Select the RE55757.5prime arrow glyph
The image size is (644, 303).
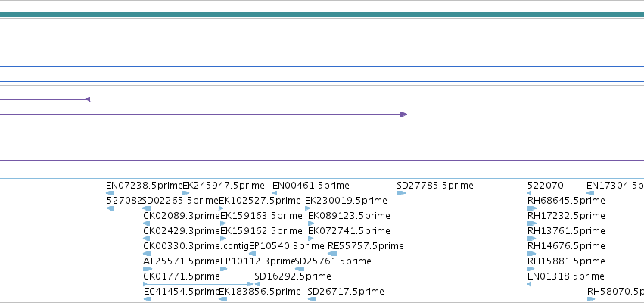332,254
